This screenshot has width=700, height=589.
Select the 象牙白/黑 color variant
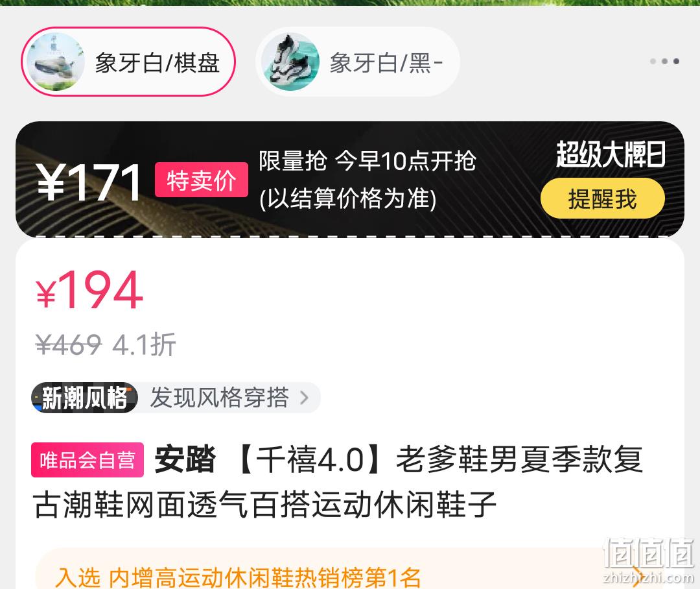[x=358, y=62]
